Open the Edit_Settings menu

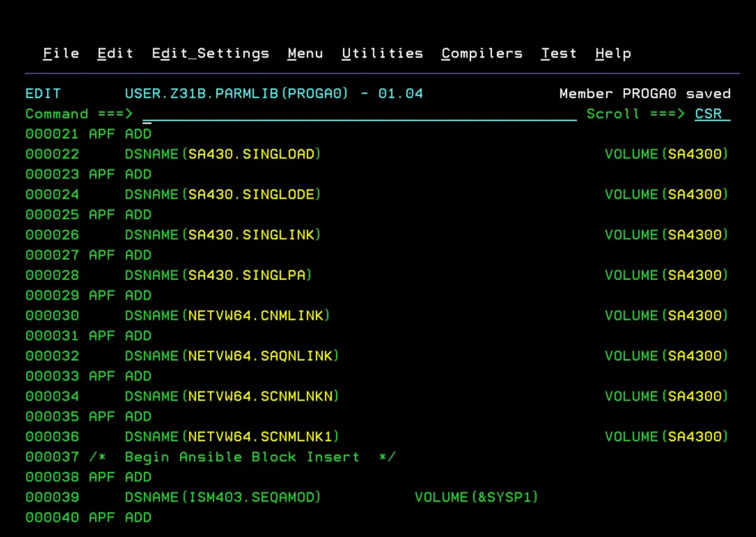coord(211,53)
